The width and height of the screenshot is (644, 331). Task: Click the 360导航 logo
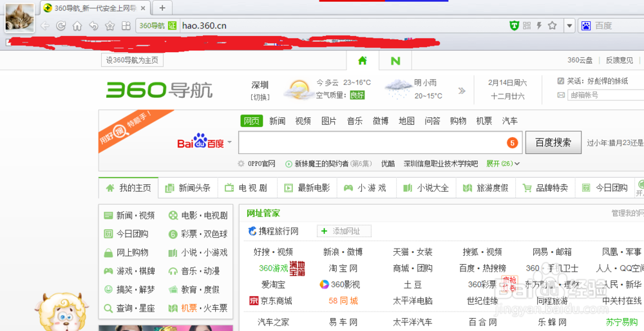coord(159,90)
